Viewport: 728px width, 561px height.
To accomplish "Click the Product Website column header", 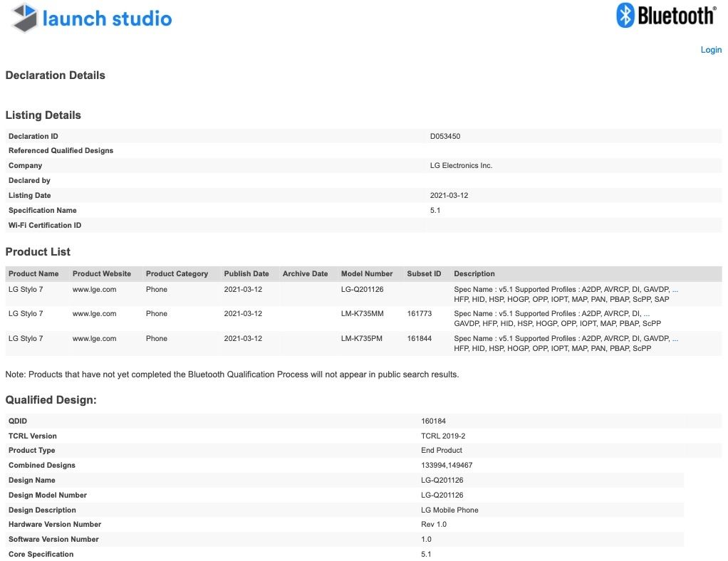I will [x=102, y=274].
